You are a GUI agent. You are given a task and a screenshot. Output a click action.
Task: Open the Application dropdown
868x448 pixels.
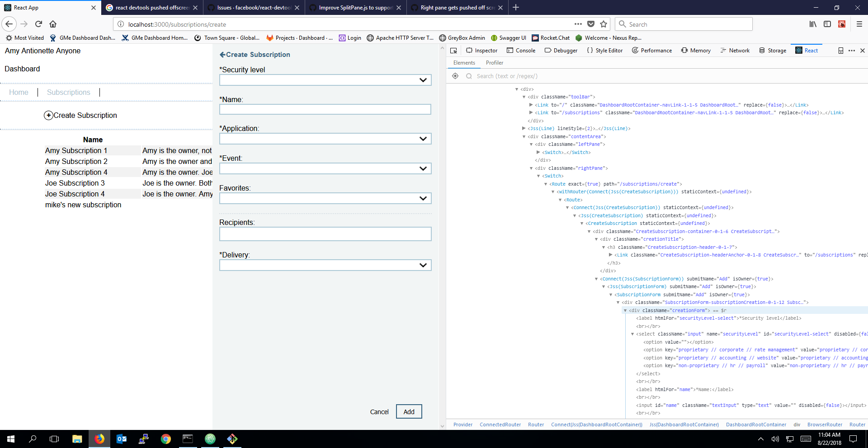(x=325, y=139)
